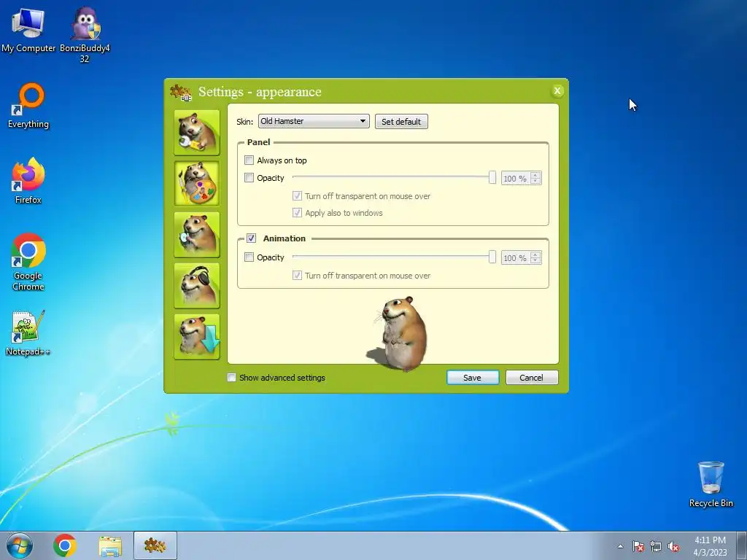
Task: Check Show advanced settings
Action: click(232, 378)
